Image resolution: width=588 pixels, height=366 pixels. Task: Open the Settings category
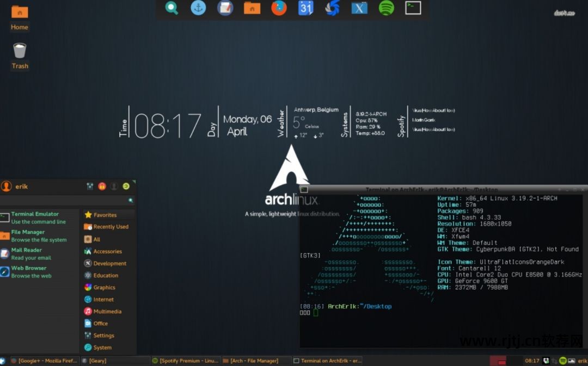pos(109,336)
